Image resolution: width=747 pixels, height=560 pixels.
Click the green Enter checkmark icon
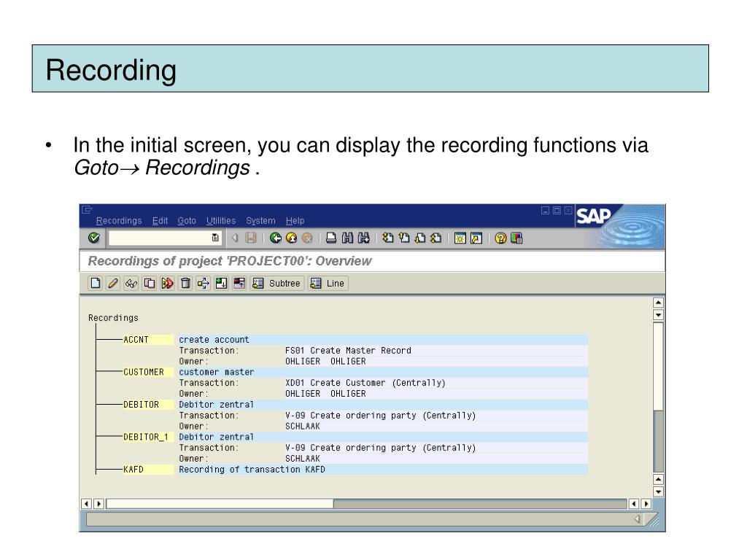(93, 238)
